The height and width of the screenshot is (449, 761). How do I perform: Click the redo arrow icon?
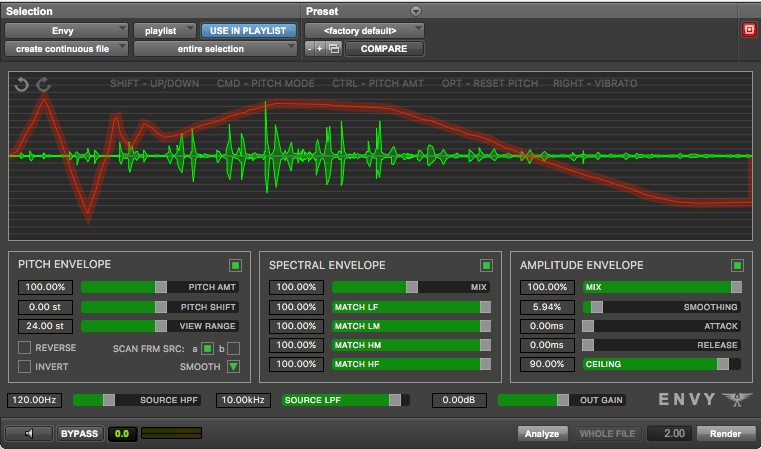43,84
